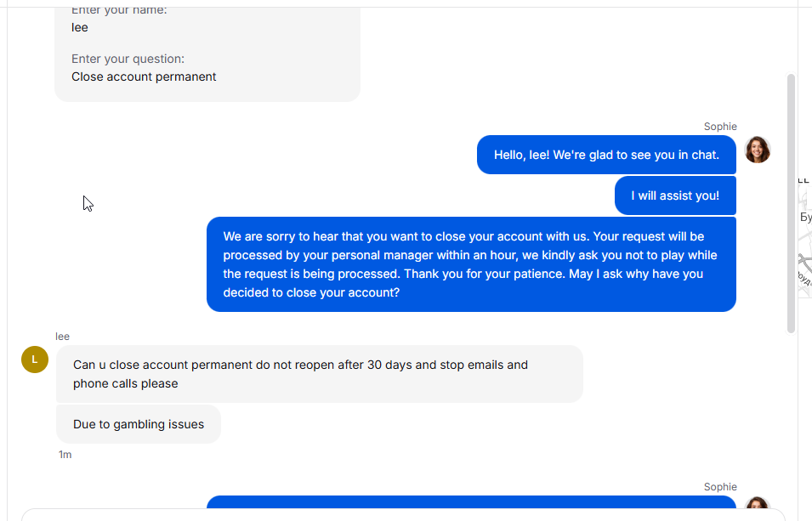Click the chat's vertical scrollbar thumb

coord(791,202)
